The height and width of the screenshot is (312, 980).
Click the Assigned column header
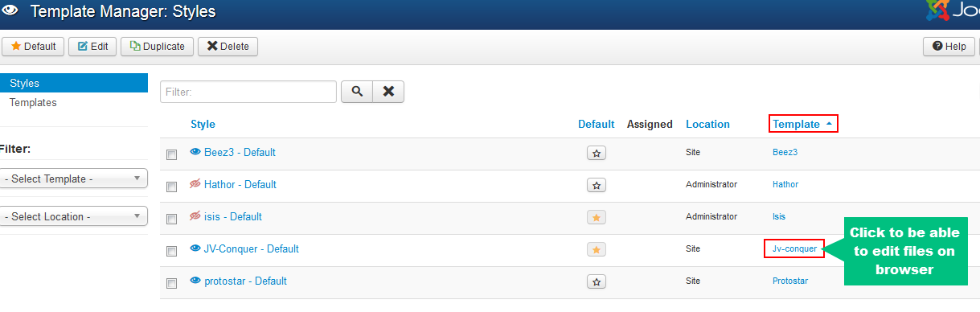(x=650, y=124)
